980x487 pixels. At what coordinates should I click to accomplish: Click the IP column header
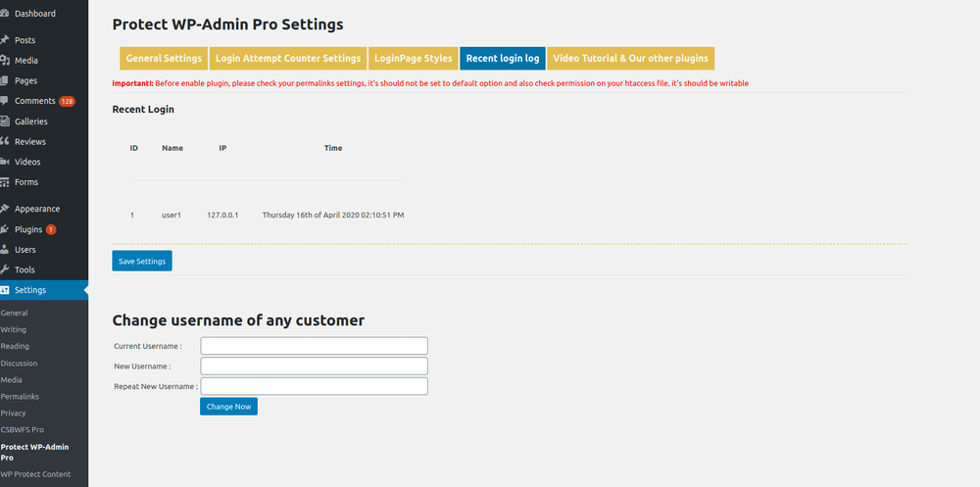coord(222,148)
